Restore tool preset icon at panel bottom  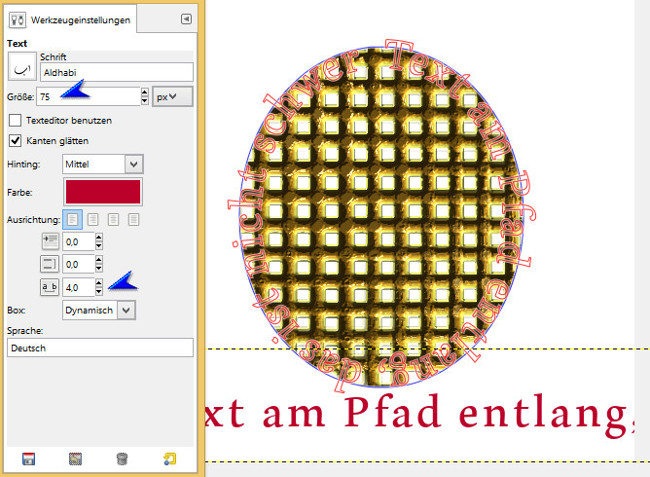pyautogui.click(x=75, y=459)
